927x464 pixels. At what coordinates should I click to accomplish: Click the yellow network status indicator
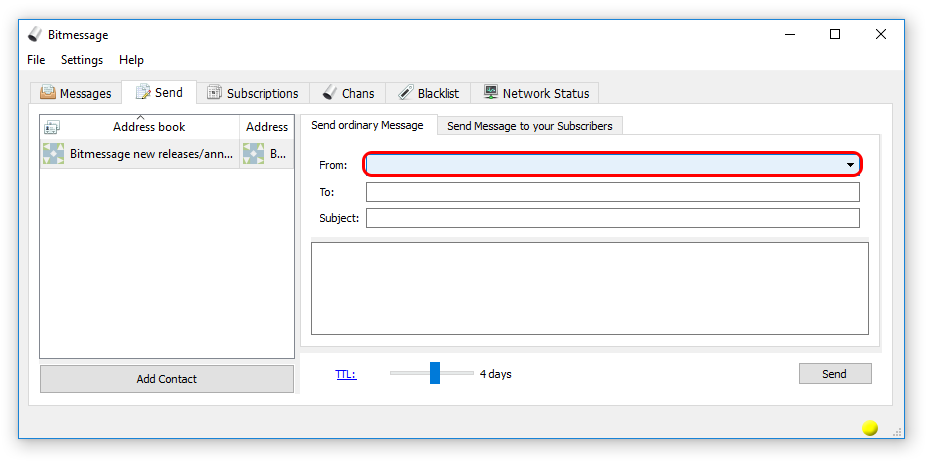pos(870,427)
